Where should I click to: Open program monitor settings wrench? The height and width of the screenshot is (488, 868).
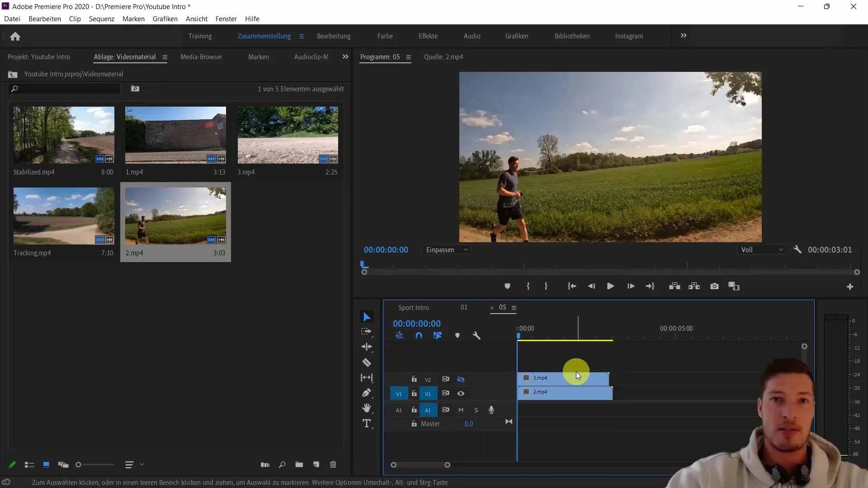797,249
